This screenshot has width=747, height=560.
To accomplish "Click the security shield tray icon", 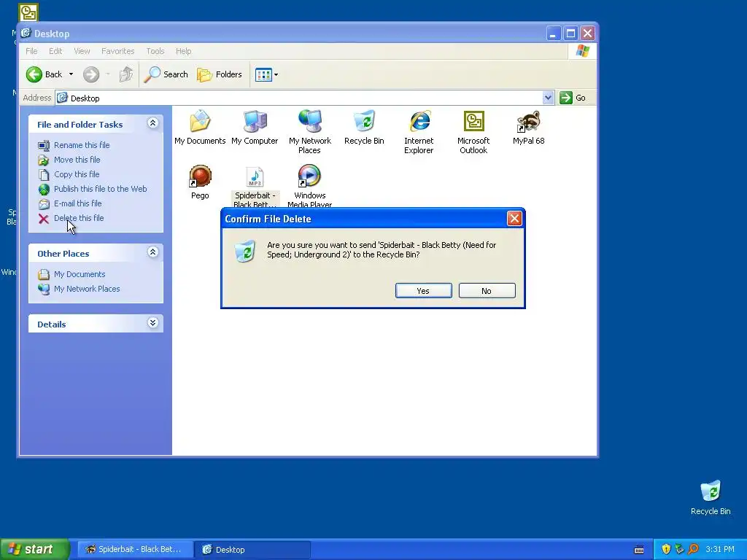I will [666, 549].
